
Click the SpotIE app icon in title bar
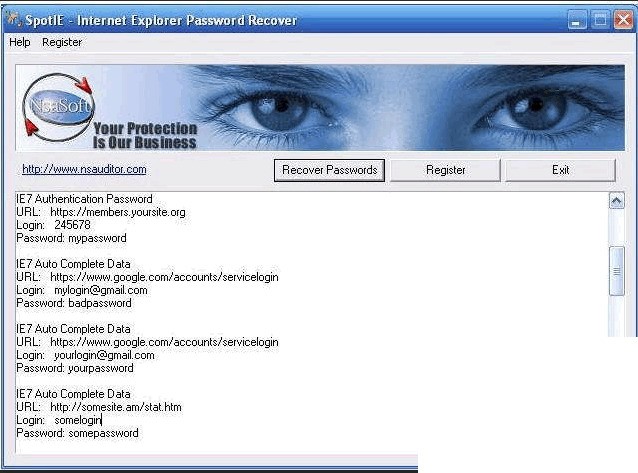13,19
